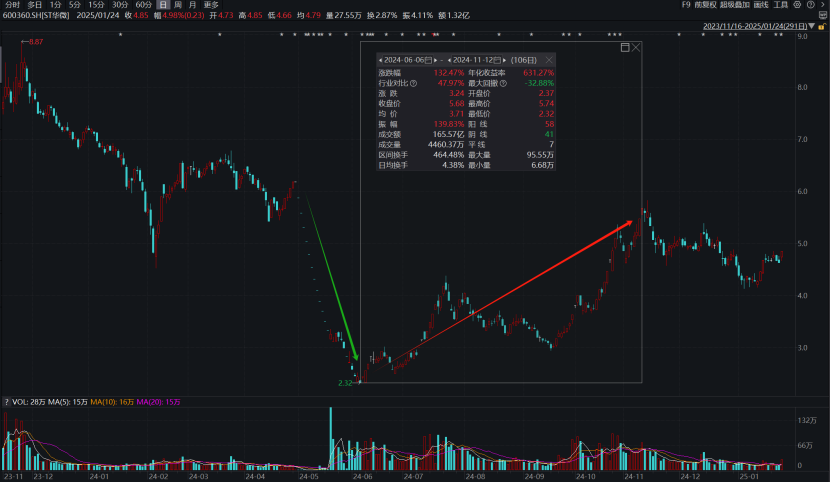
Task: Select the 周 weekly period tab
Action: click(x=177, y=5)
